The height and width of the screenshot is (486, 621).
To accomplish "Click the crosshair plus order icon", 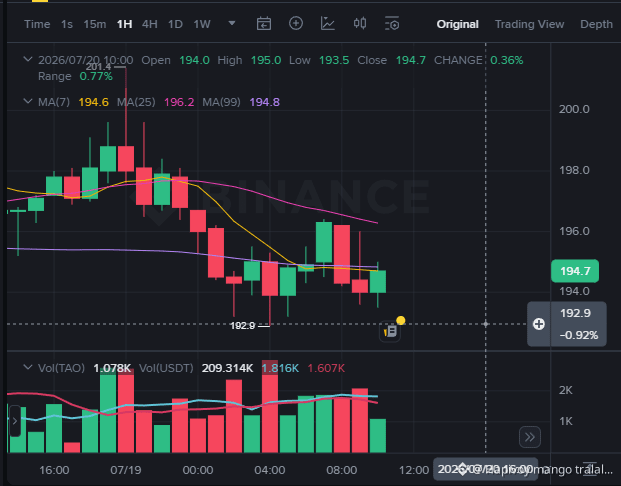I will point(539,324).
